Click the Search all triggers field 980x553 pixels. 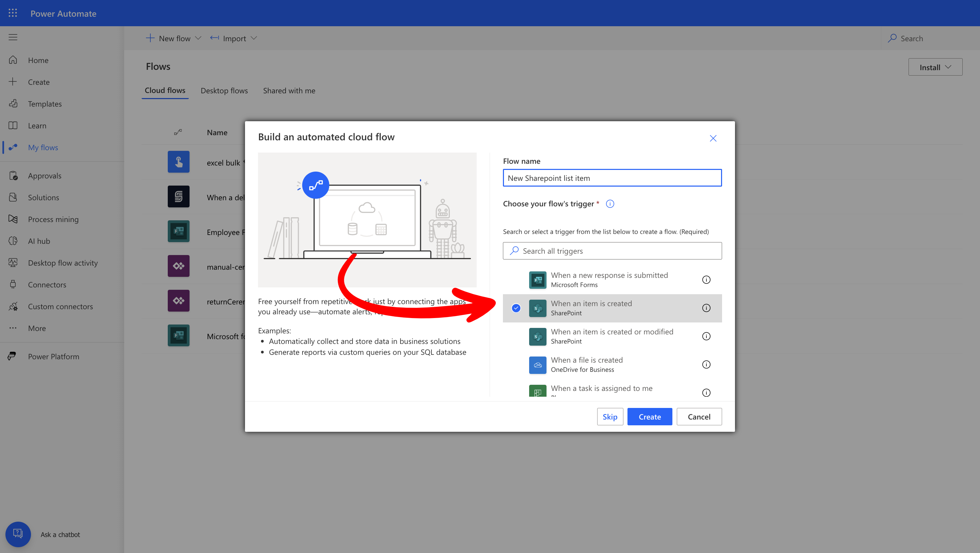pos(612,251)
